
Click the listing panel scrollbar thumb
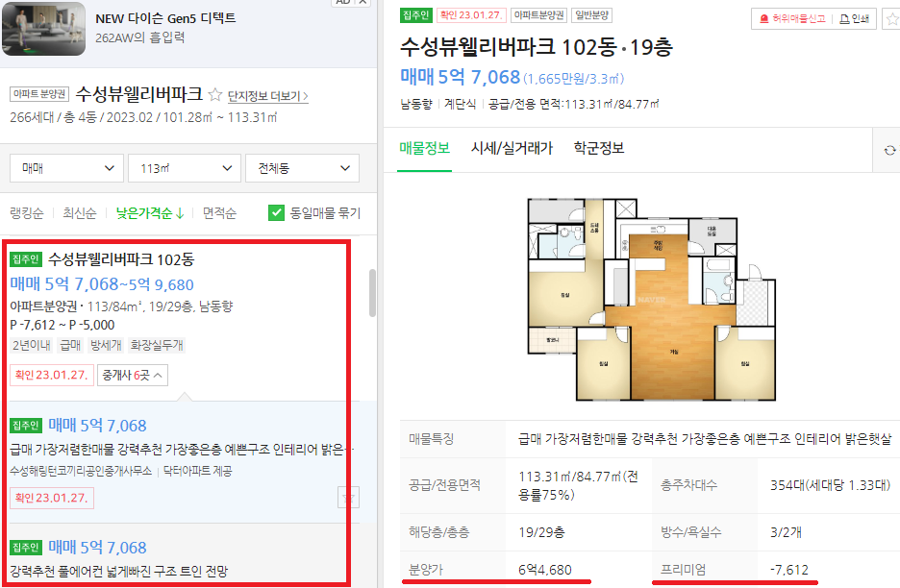tap(372, 293)
